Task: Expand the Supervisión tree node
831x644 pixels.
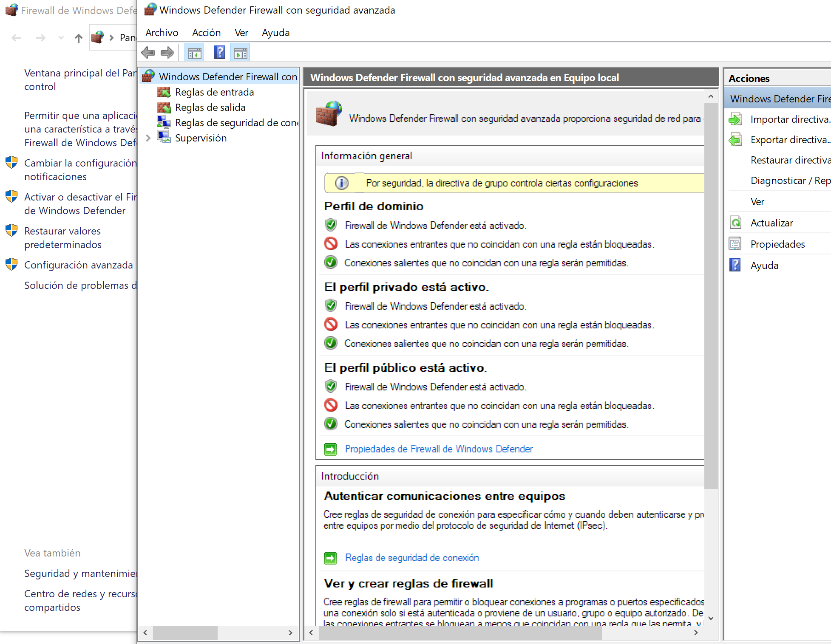Action: point(148,138)
